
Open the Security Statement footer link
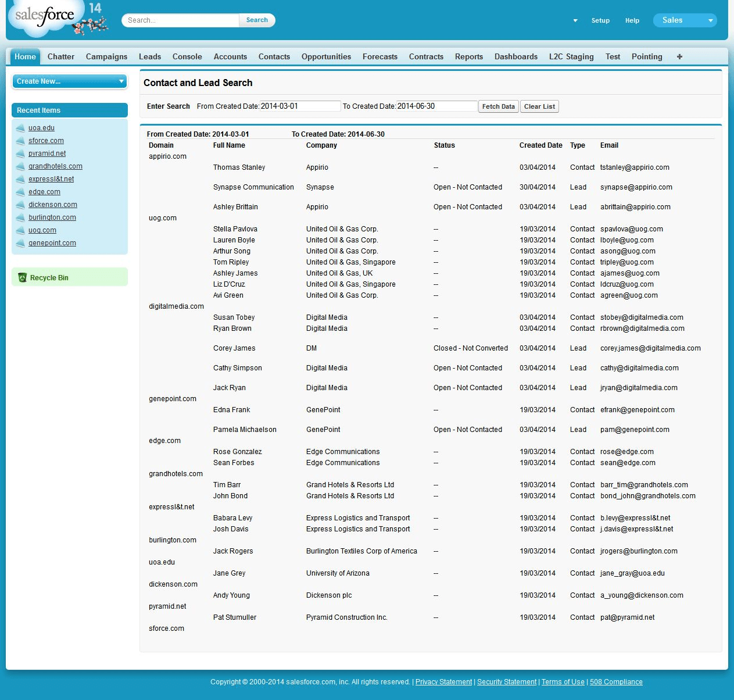(x=507, y=682)
